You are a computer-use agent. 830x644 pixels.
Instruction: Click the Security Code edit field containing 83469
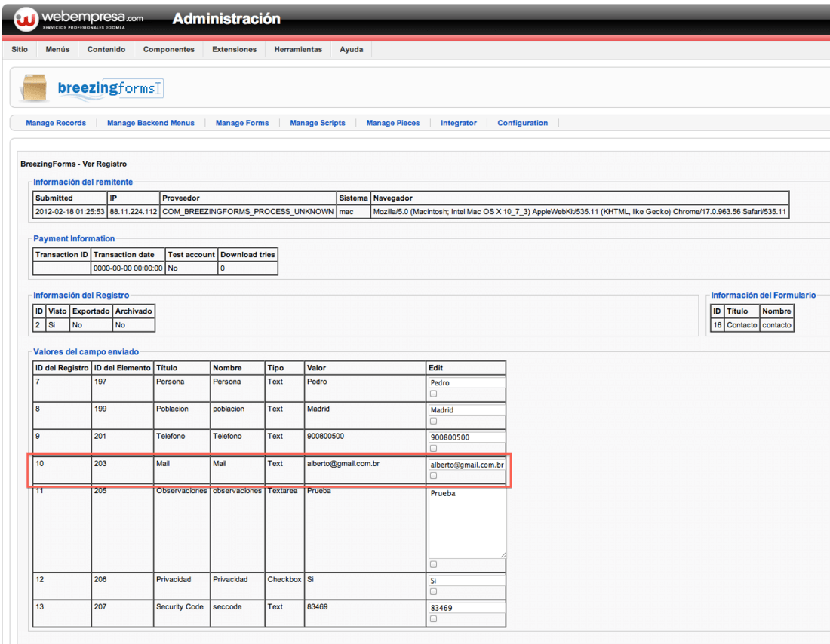tap(466, 608)
